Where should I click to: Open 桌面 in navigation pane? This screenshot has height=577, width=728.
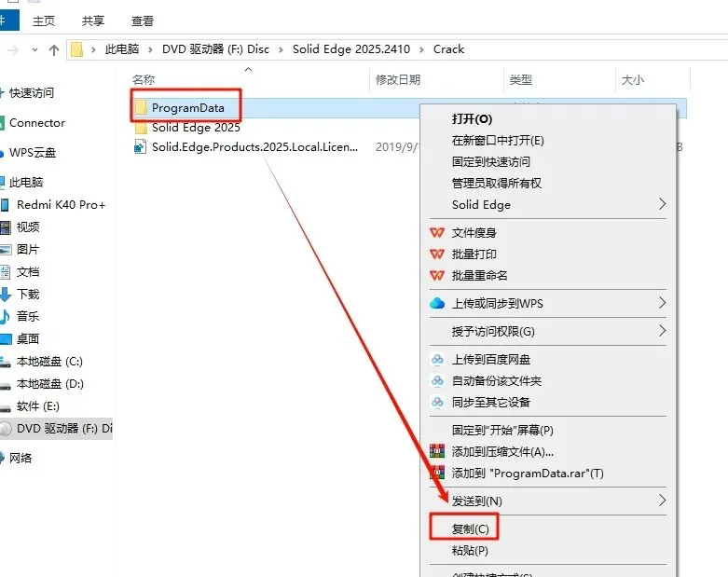[x=28, y=339]
